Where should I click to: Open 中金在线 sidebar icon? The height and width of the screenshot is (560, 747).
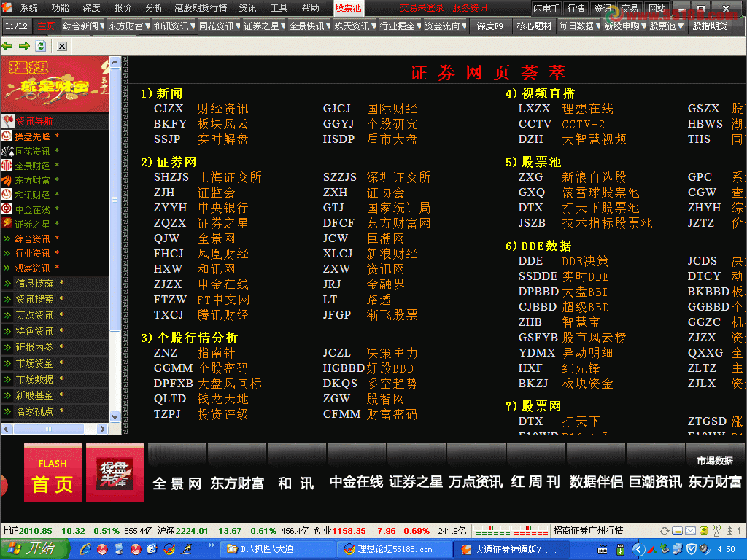[x=7, y=209]
